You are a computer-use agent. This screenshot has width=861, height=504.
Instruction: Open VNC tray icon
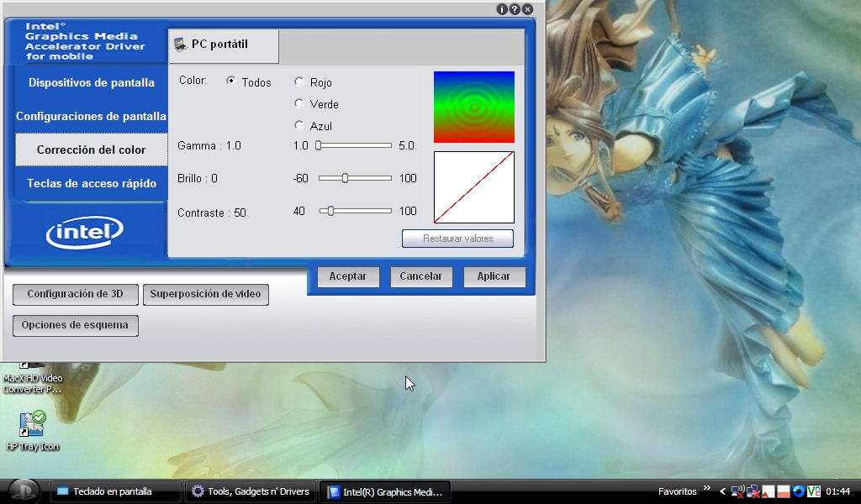click(x=814, y=491)
